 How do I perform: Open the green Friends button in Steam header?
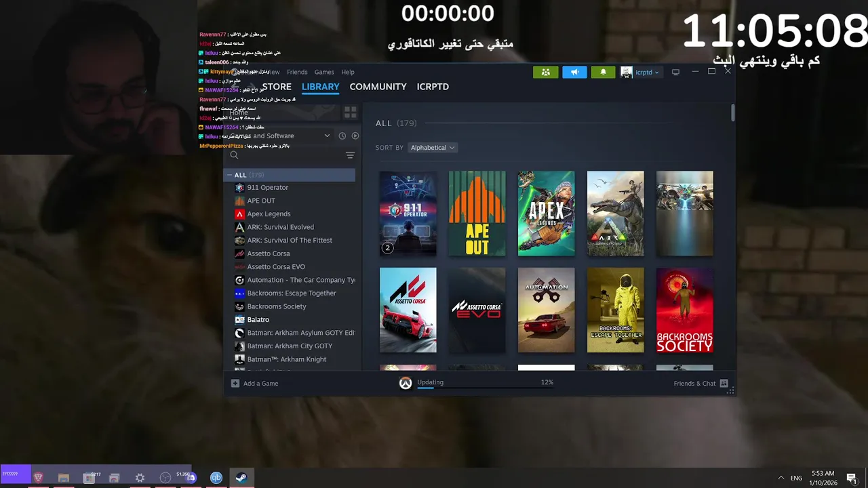545,72
